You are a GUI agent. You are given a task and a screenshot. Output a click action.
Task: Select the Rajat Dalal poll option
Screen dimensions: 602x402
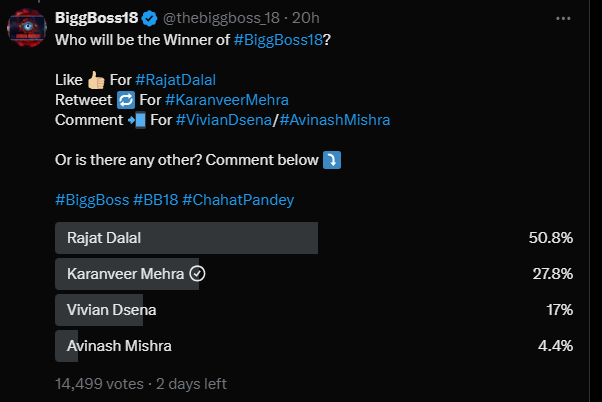click(187, 238)
